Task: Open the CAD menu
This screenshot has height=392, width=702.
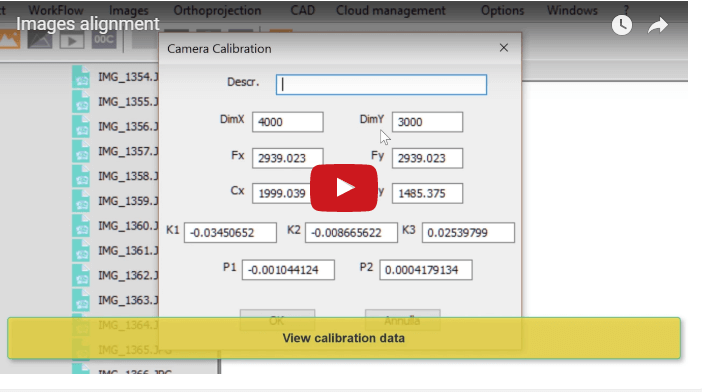Action: [303, 10]
